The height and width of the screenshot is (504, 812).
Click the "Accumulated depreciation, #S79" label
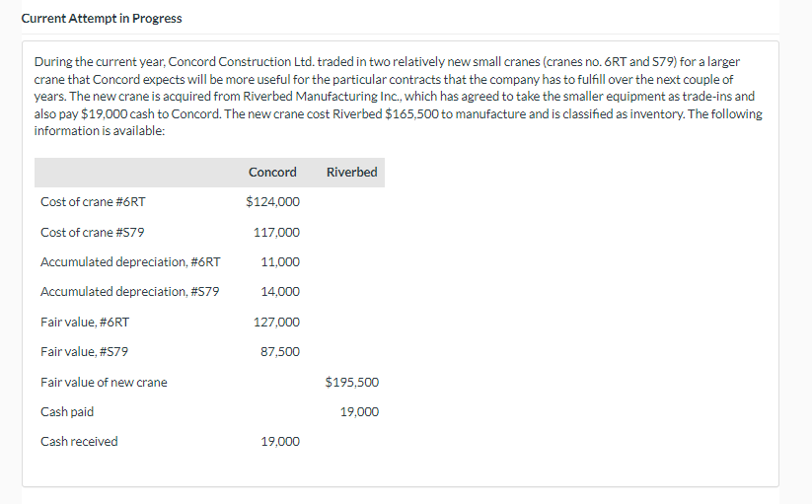pyautogui.click(x=129, y=292)
